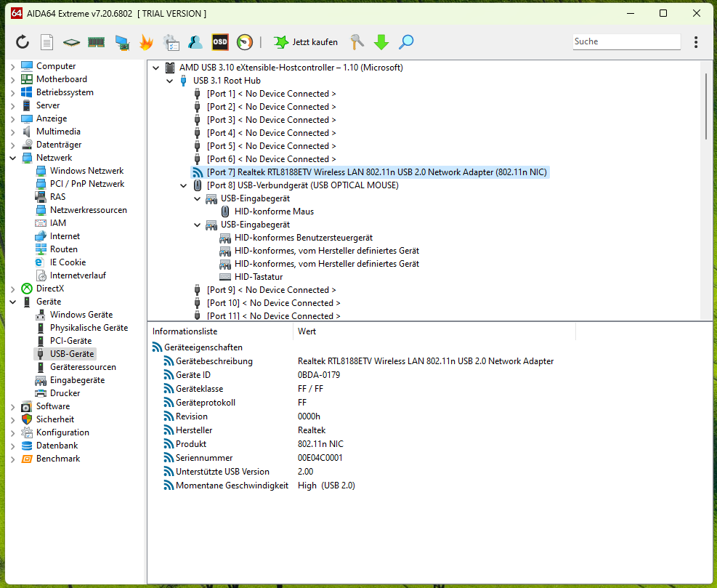Open the flame stability test icon
The height and width of the screenshot is (588, 717).
point(146,42)
